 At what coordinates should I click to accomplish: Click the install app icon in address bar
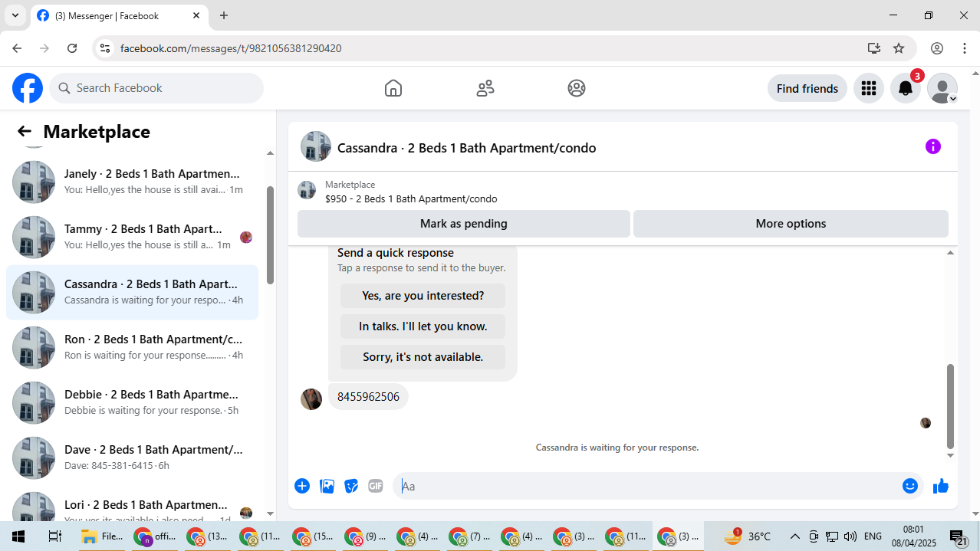click(873, 48)
